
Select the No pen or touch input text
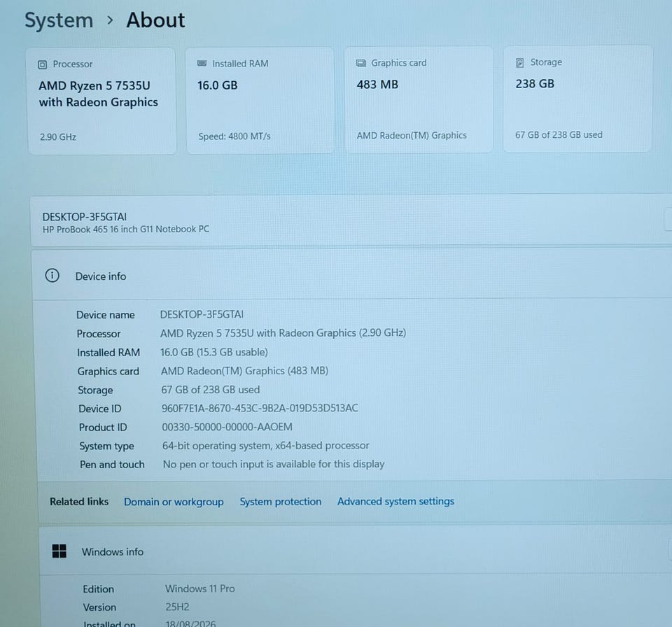(274, 464)
